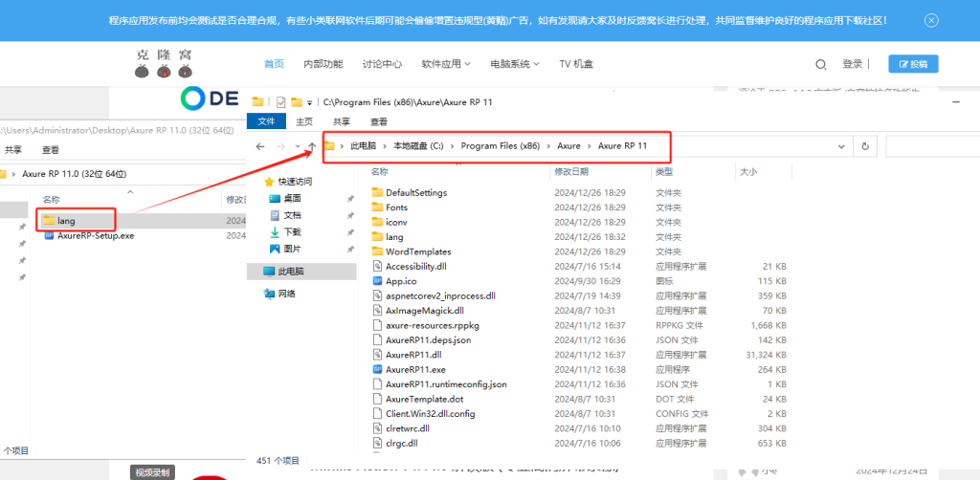Click the 克隆窝 site logo
Image resolution: width=980 pixels, height=480 pixels.
click(x=165, y=63)
